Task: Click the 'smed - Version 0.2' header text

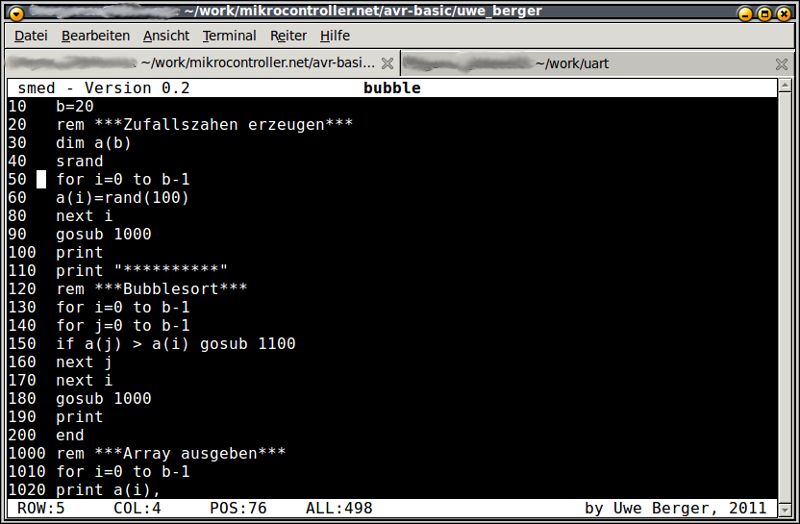Action: pos(104,88)
